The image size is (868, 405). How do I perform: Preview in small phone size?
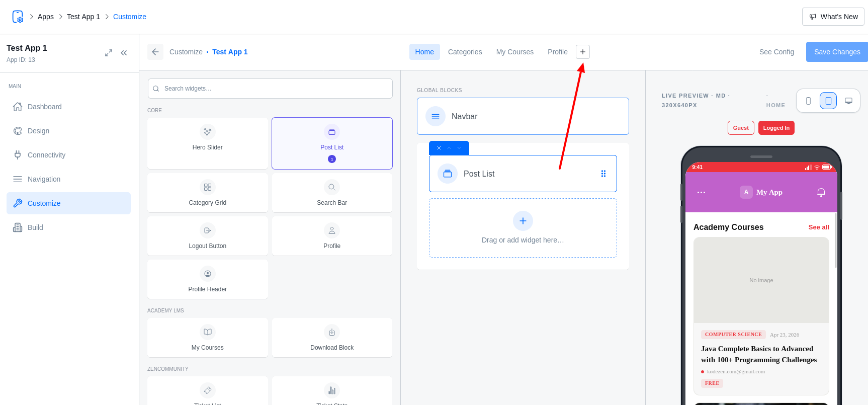tap(808, 101)
